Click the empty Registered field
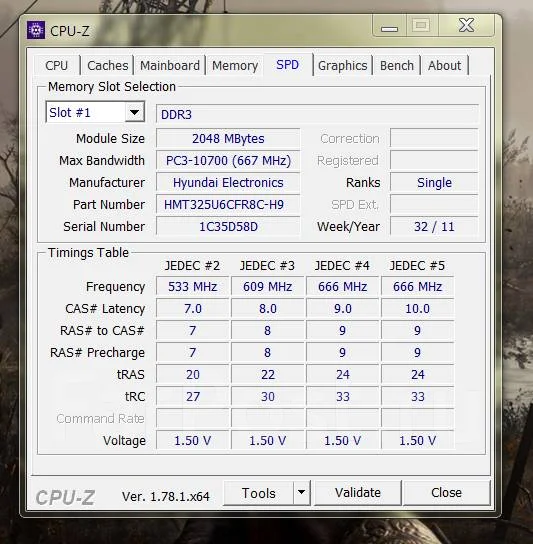Screen dimensions: 533x544 [x=434, y=161]
